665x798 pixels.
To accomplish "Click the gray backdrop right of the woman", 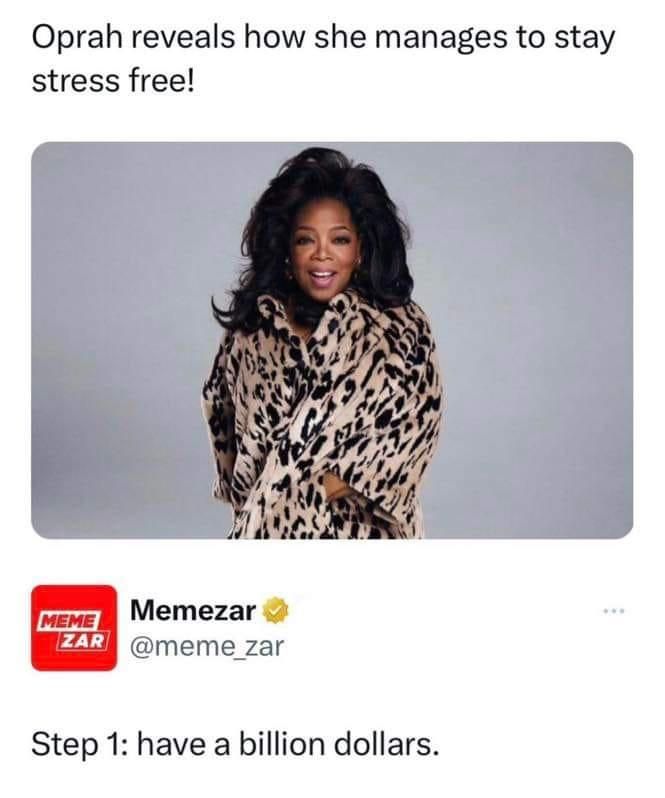I will [x=537, y=340].
